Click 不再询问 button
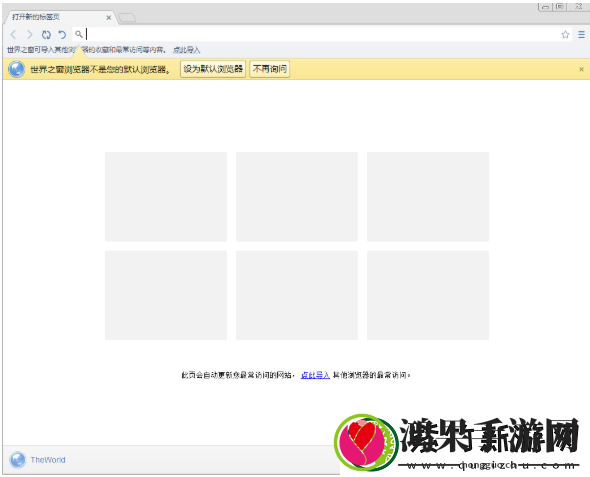 [x=270, y=69]
